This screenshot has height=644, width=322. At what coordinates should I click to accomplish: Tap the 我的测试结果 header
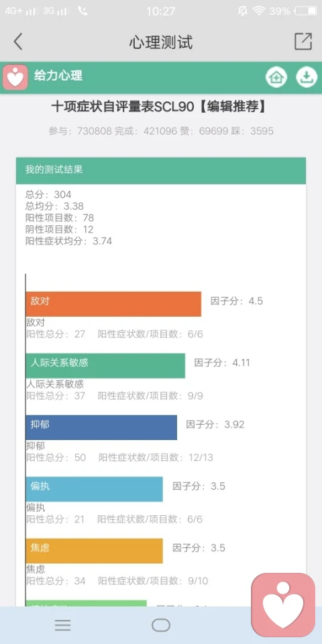(161, 170)
